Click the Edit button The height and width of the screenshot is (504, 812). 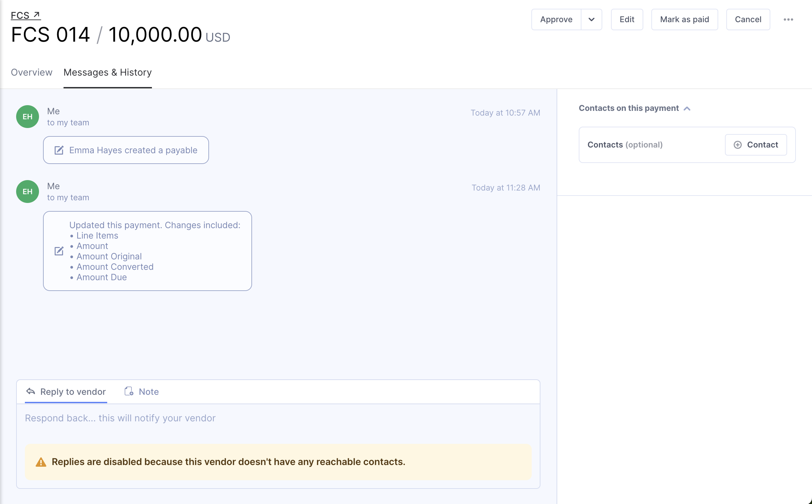tap(627, 19)
